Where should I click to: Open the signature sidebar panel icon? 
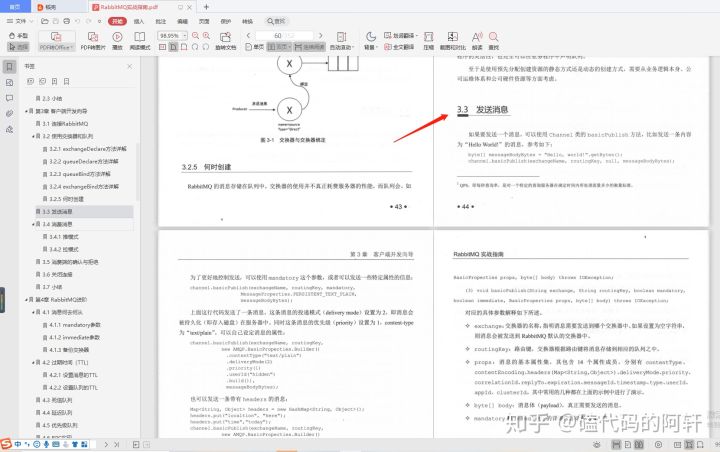[9, 130]
